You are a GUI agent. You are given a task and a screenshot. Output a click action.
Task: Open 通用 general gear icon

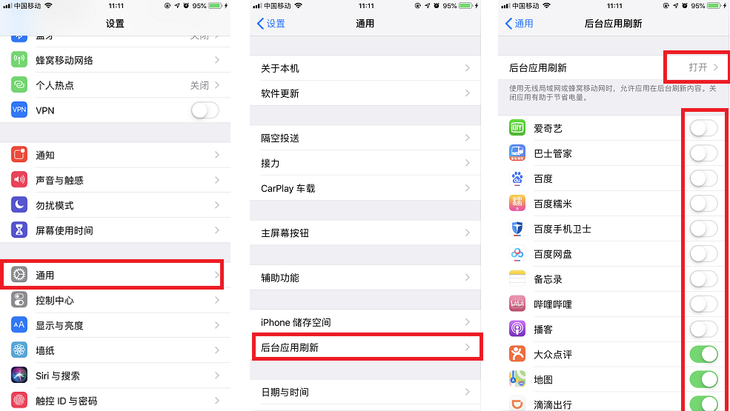click(19, 275)
